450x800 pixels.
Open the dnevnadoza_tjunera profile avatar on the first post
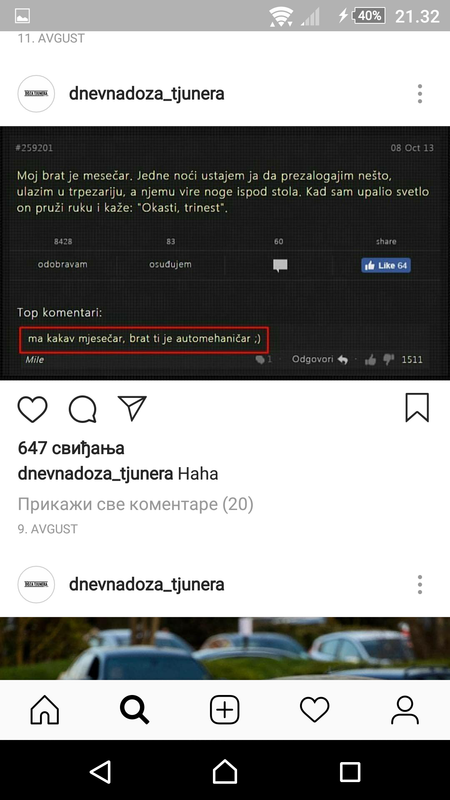point(36,94)
